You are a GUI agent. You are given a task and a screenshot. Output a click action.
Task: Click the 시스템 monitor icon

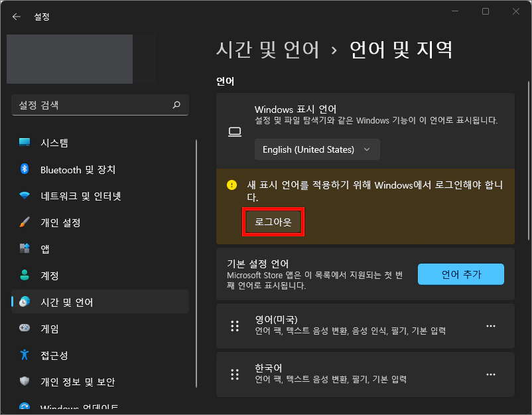25,142
